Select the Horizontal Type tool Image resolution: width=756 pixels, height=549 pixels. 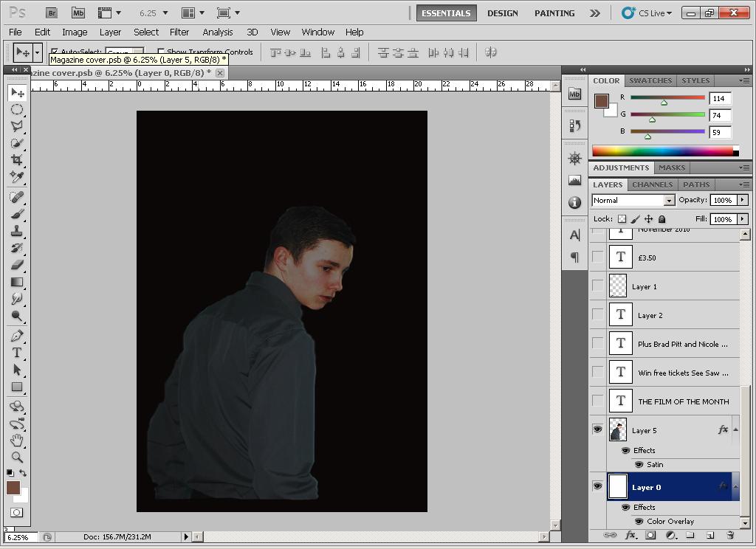point(17,352)
